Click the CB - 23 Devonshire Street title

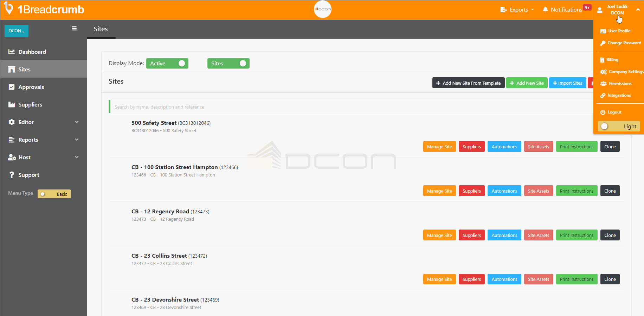[165, 300]
